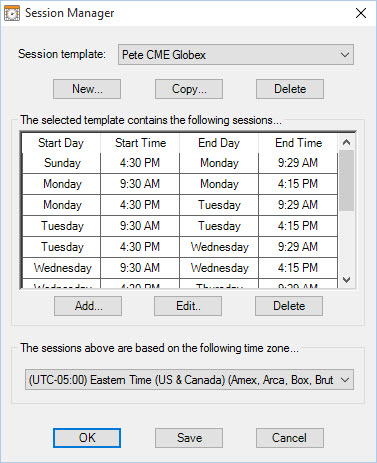
Task: Select the End Time column header
Action: coord(298,143)
